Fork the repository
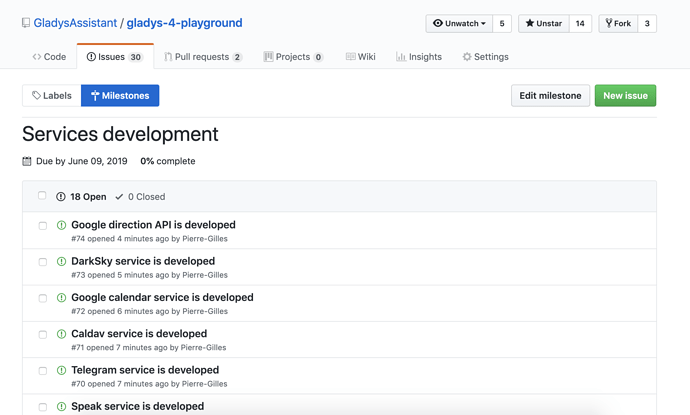 618,23
